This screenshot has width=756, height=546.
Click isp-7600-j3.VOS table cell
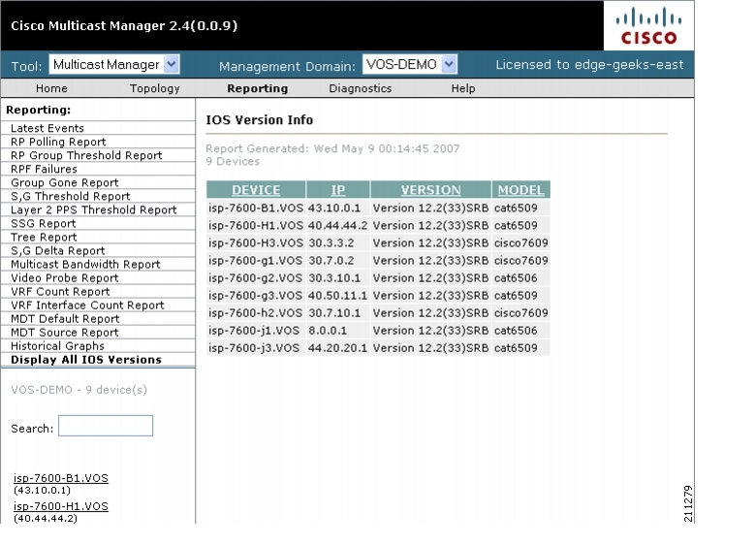point(256,348)
